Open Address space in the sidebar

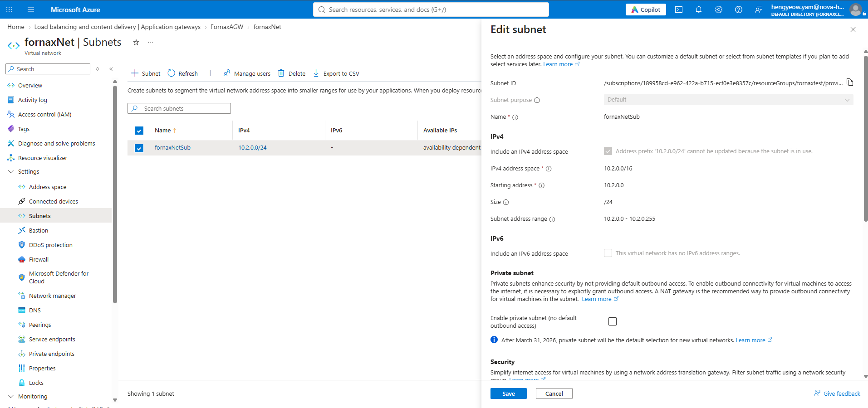(x=48, y=187)
